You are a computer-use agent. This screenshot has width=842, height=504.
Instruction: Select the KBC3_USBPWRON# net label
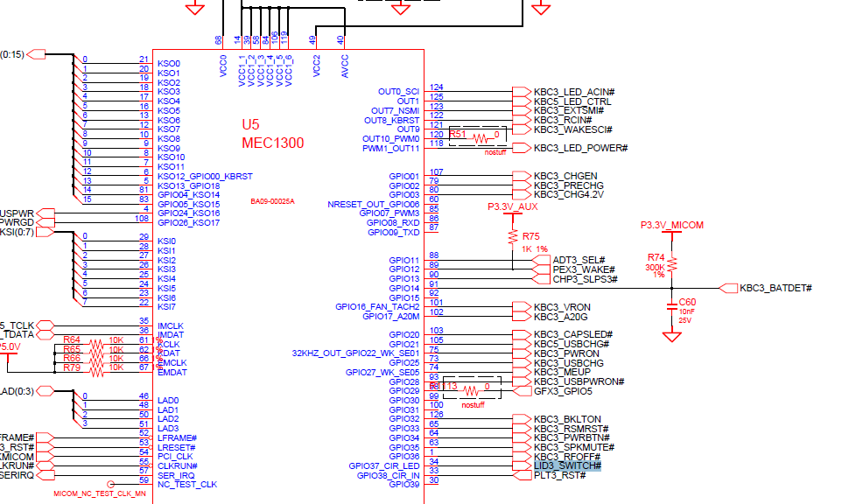click(579, 381)
